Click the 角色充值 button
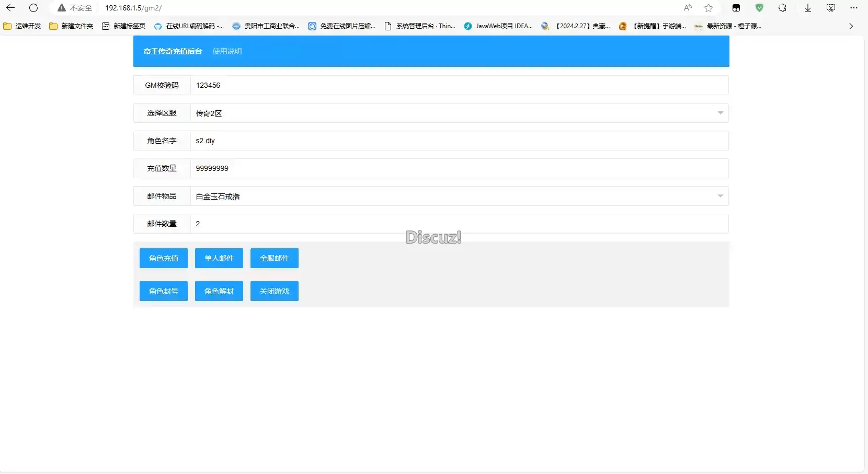868x474 pixels. (x=164, y=258)
